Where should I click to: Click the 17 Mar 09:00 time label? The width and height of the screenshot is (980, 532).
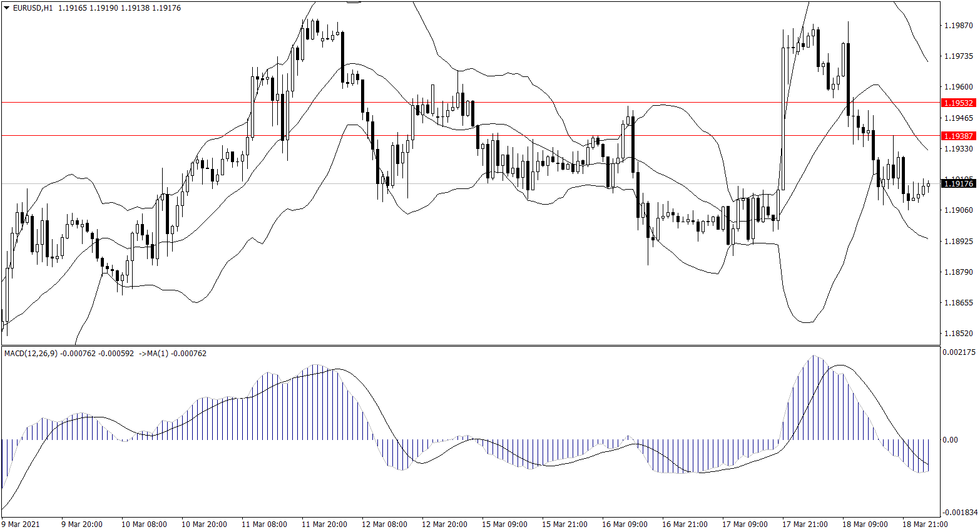(745, 524)
